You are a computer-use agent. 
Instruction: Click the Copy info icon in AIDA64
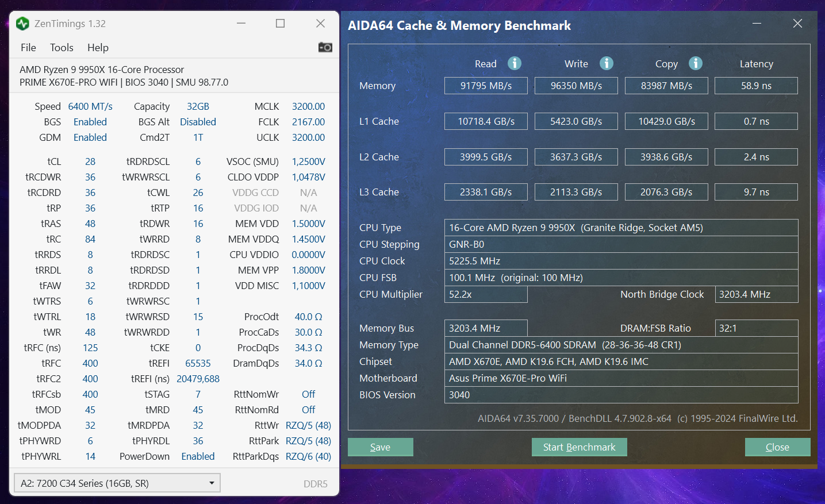pos(696,63)
